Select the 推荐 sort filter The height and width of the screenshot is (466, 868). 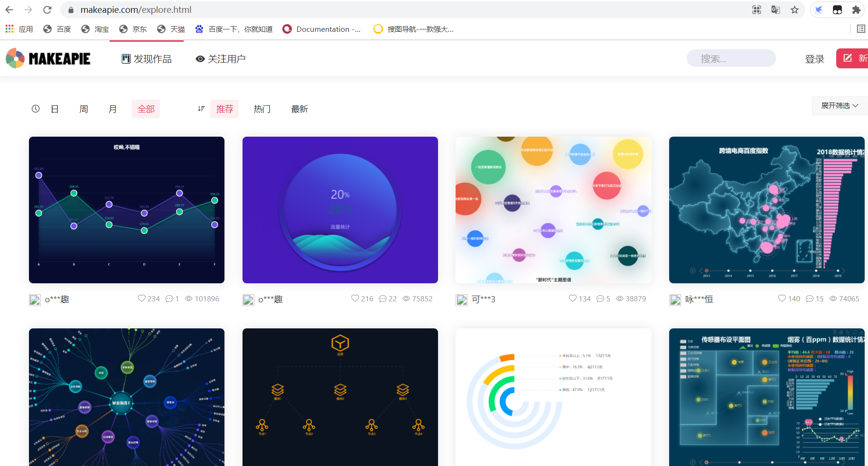click(x=224, y=109)
